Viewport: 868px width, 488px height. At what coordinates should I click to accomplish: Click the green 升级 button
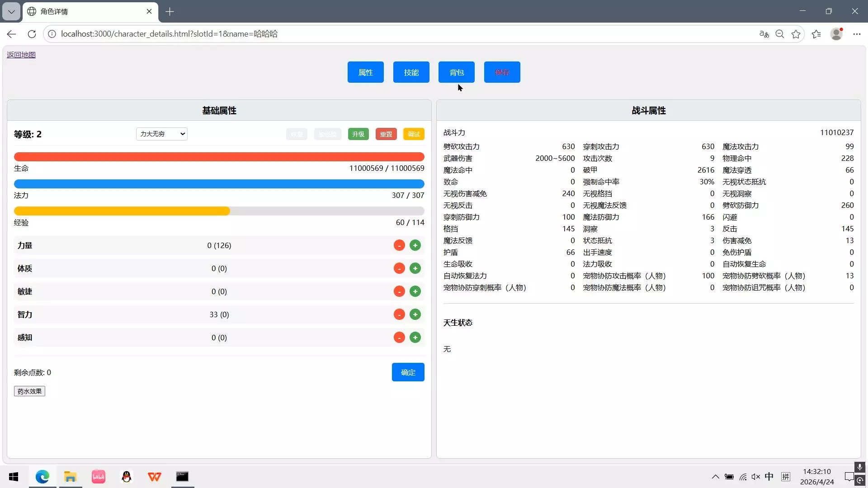coord(359,134)
